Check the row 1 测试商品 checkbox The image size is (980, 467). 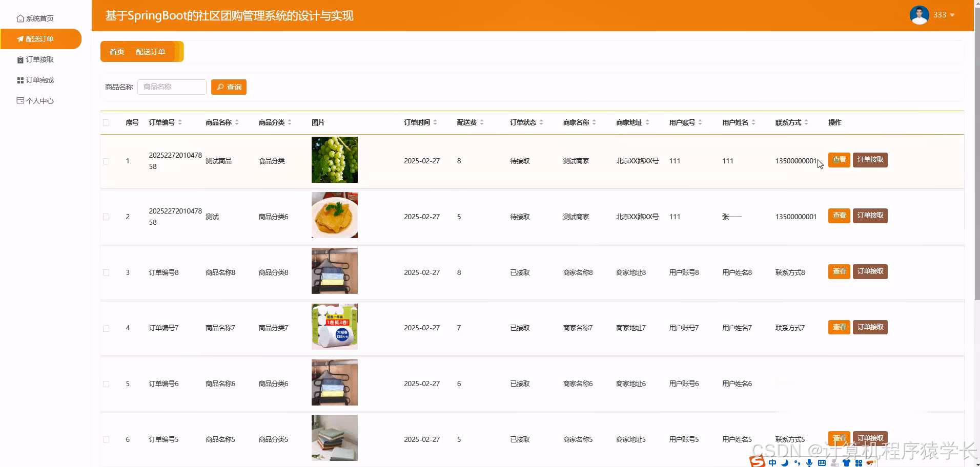106,161
